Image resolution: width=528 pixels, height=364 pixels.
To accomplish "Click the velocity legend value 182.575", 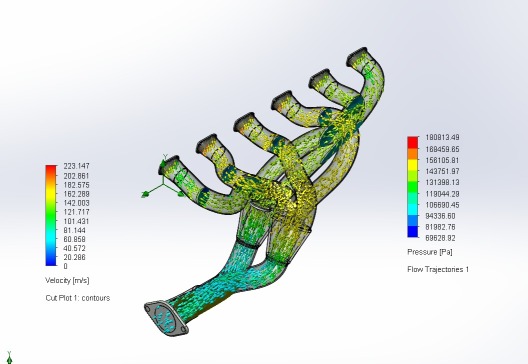I will click(76, 185).
